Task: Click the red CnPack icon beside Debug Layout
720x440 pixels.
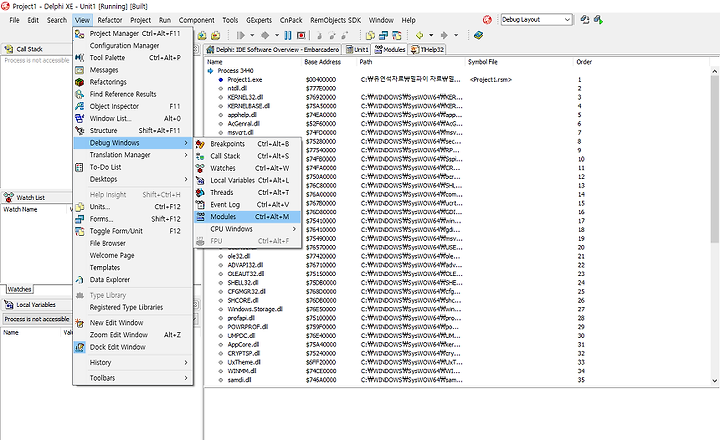Action: point(487,20)
